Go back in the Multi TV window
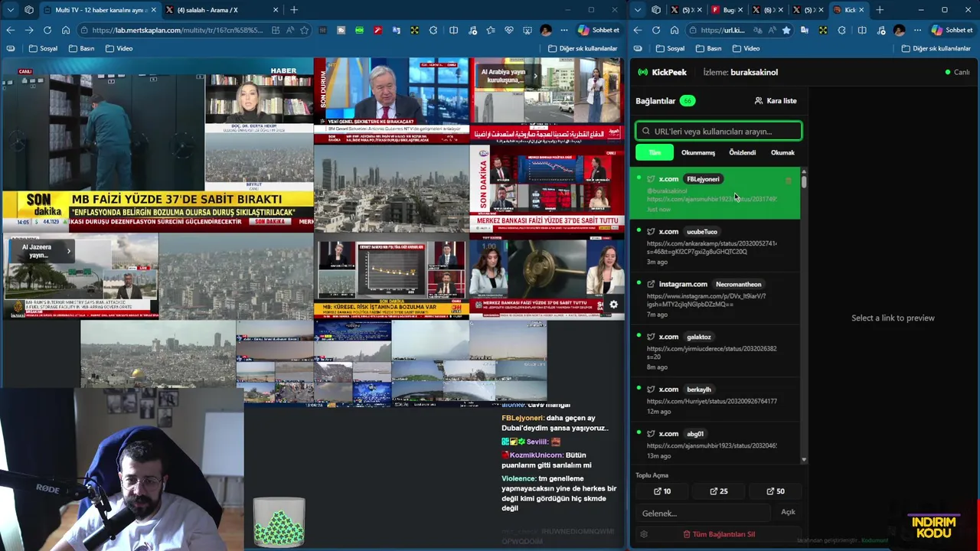This screenshot has width=980, height=551. pyautogui.click(x=10, y=30)
